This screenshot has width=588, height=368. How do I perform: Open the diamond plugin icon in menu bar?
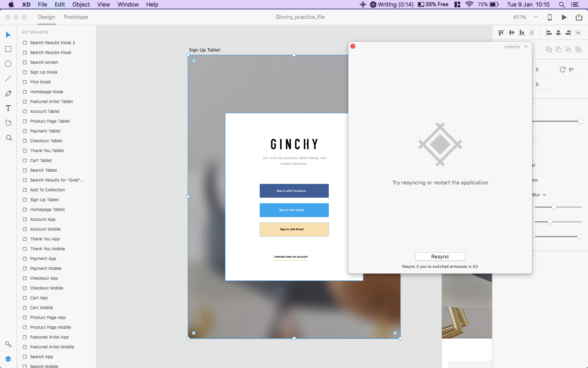click(363, 4)
